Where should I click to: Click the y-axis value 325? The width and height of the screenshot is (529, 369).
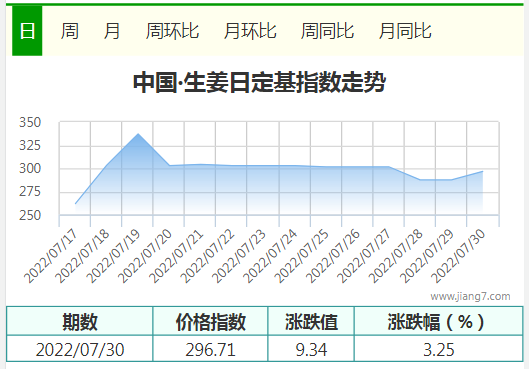pos(30,145)
